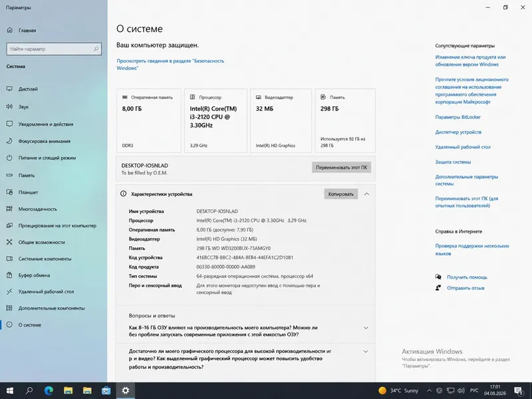Select the Оперативная память 8,00 ГБ card
This screenshot has height=399, width=532.
(149, 121)
